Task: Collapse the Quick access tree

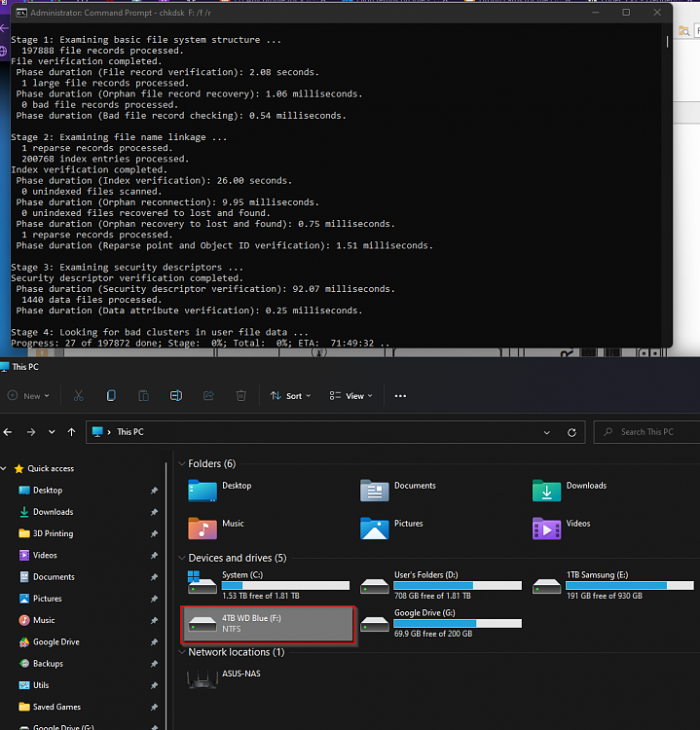Action: tap(4, 468)
